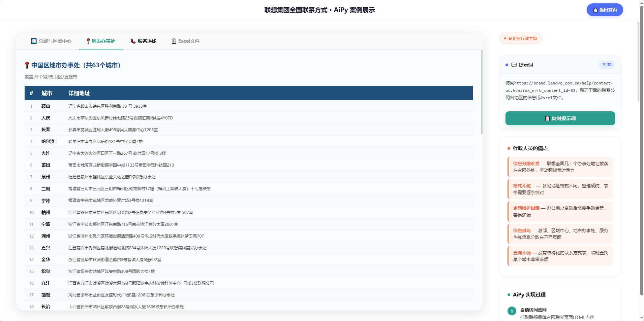The height and width of the screenshot is (321, 644).
Task: Select the 三明 city cell
Action: tap(46, 189)
